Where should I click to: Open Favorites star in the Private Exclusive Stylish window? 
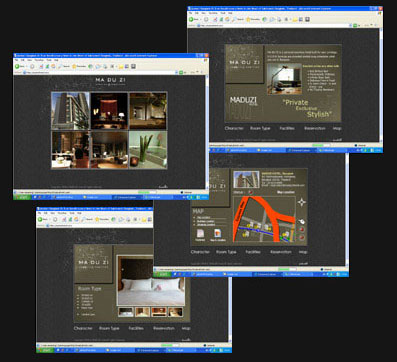point(248,19)
